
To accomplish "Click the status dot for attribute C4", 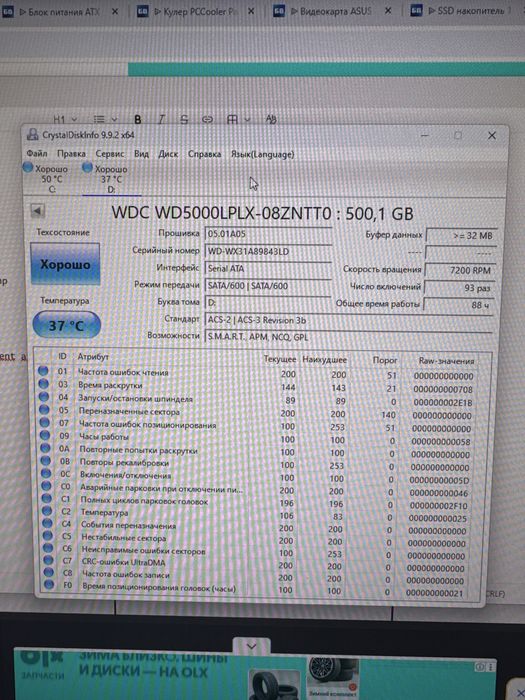I will [48, 523].
